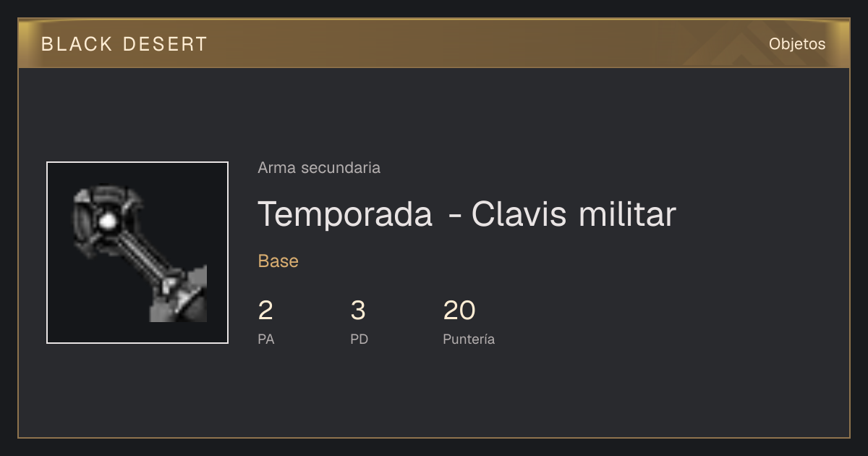
Task: Click the PA value 2
Action: 265,311
